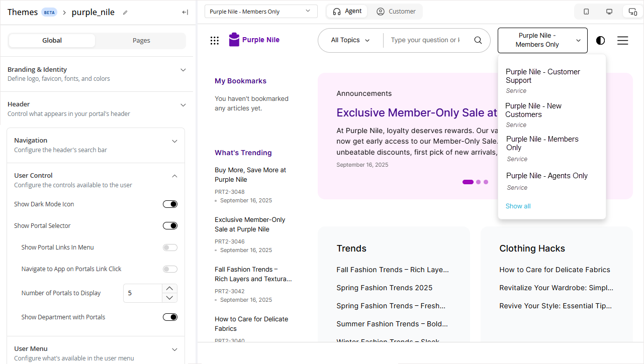Switch to desktop device preview
Viewport: 644px width, 364px height.
coord(609,12)
